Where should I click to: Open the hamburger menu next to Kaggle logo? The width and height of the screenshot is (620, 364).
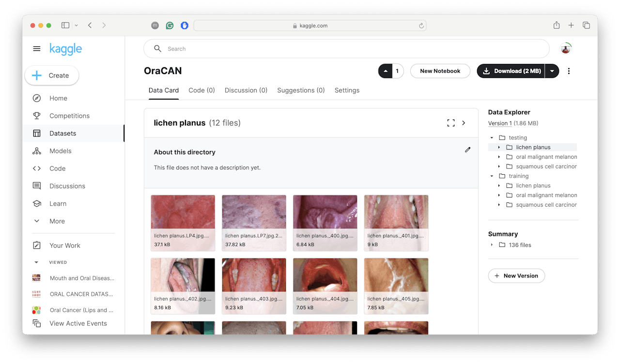[37, 49]
